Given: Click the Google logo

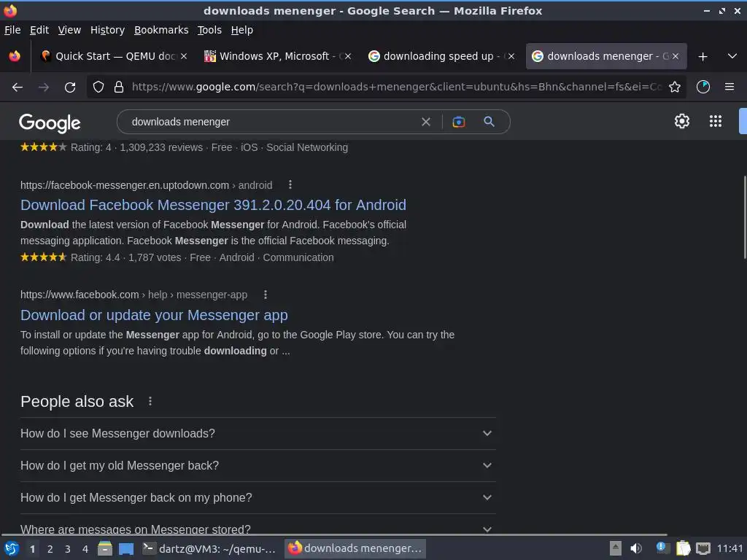Looking at the screenshot, I should (x=50, y=122).
